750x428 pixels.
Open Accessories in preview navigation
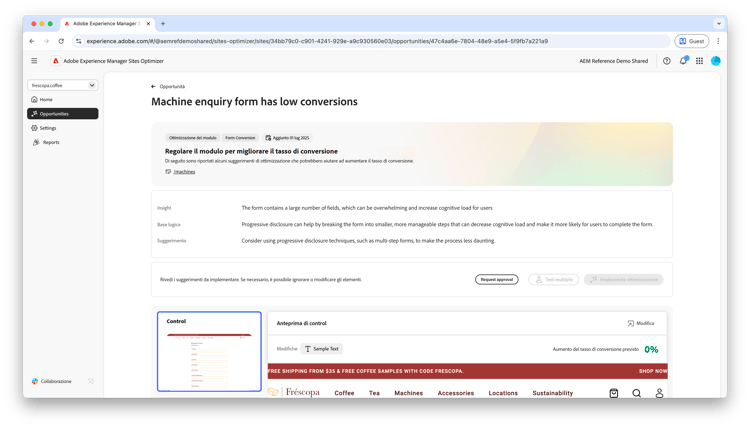coord(456,393)
